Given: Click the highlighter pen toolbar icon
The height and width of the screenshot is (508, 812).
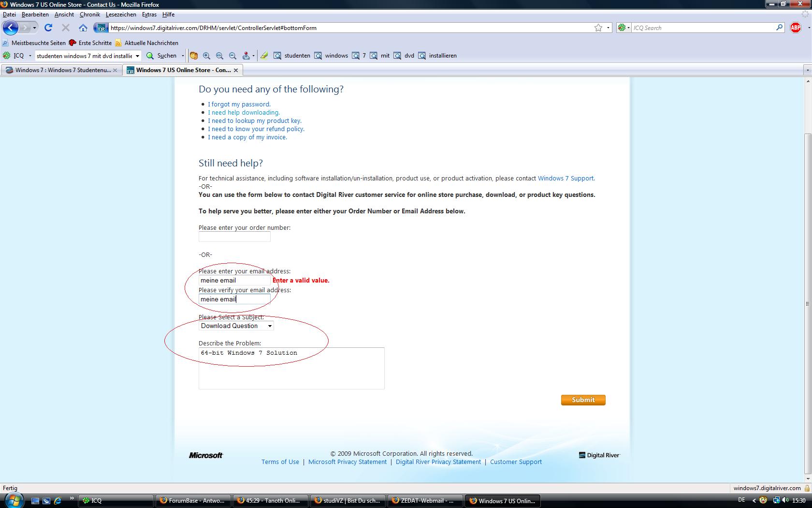Looking at the screenshot, I should click(264, 56).
